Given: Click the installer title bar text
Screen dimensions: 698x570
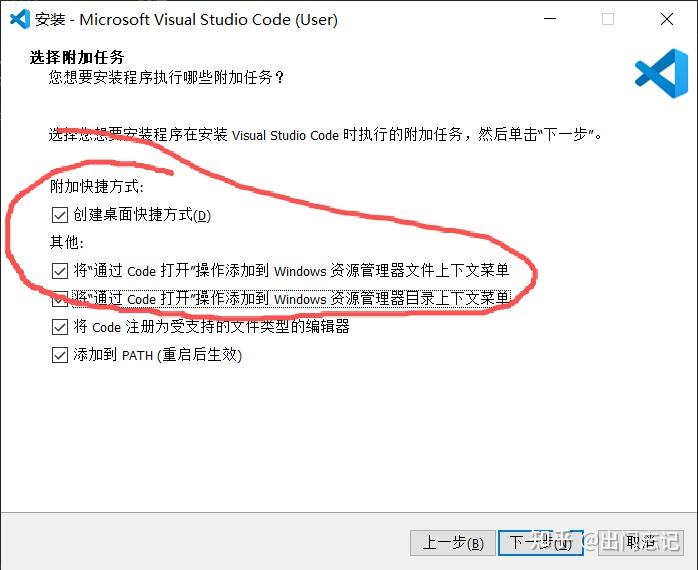Looking at the screenshot, I should pyautogui.click(x=186, y=20).
